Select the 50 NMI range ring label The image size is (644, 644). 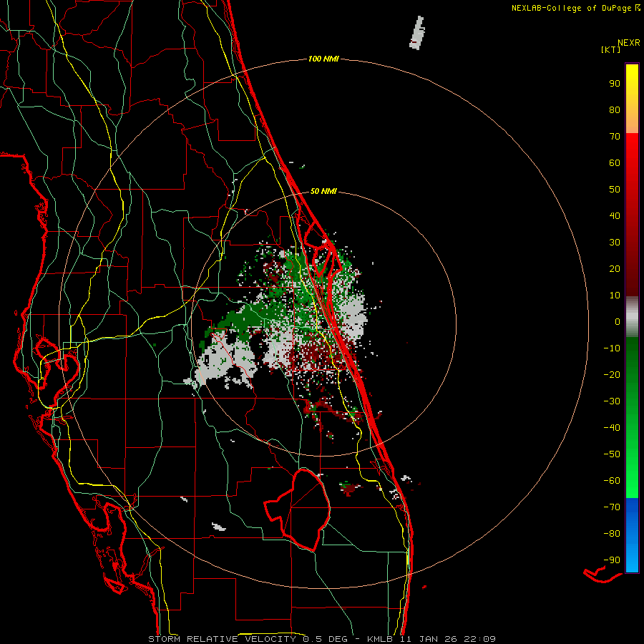pos(323,191)
